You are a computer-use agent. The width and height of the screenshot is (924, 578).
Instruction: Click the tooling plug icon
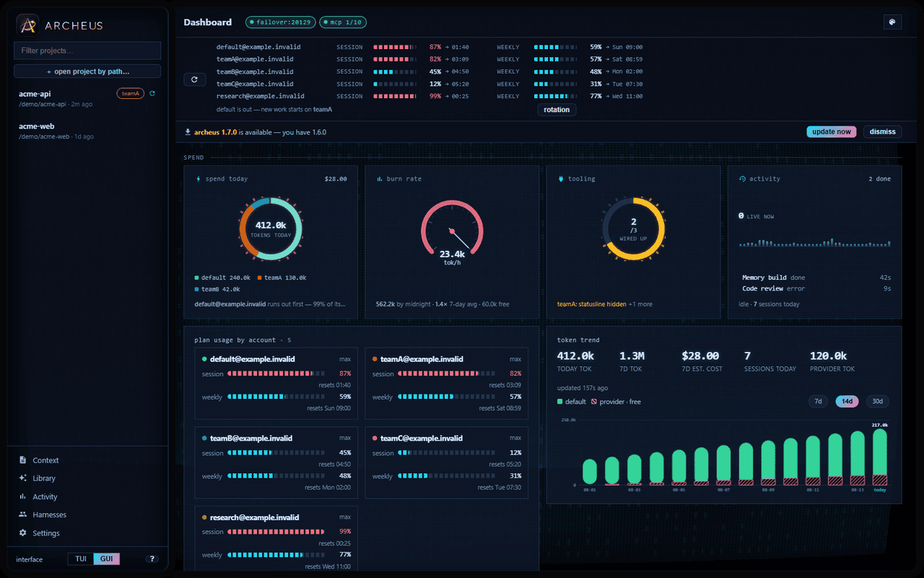pos(561,178)
